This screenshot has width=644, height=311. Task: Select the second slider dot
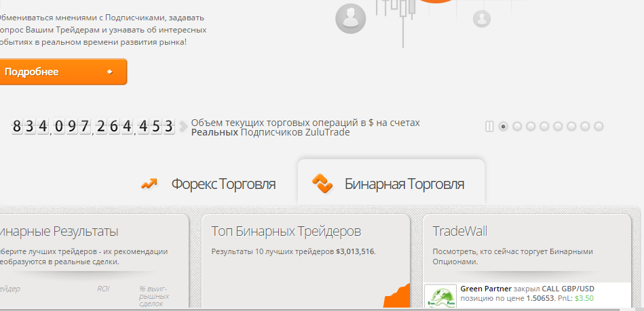pyautogui.click(x=517, y=127)
